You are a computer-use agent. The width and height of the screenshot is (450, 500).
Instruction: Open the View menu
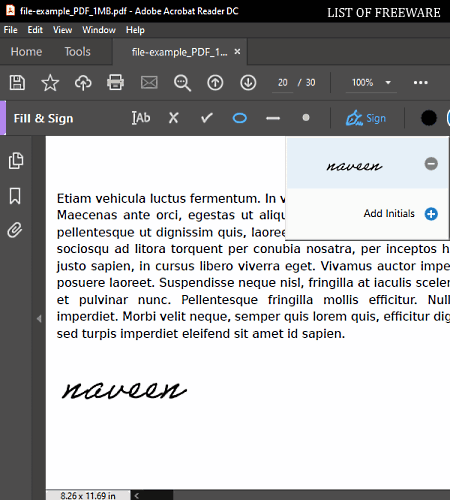(62, 30)
